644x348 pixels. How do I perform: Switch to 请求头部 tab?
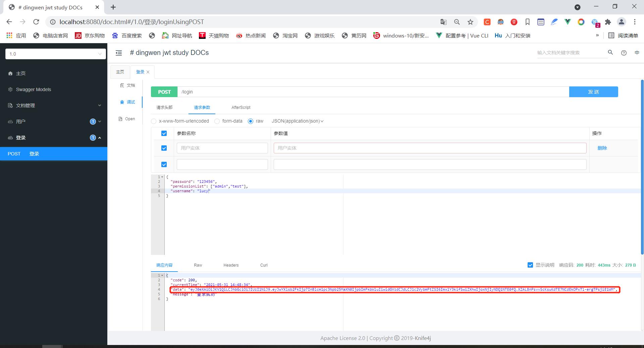[164, 108]
